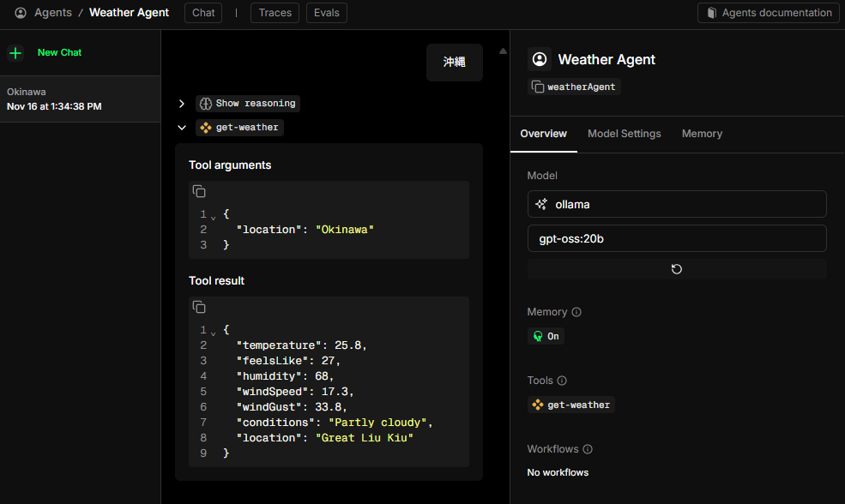Copy the weatherAgent ID
The height and width of the screenshot is (504, 845).
[538, 87]
